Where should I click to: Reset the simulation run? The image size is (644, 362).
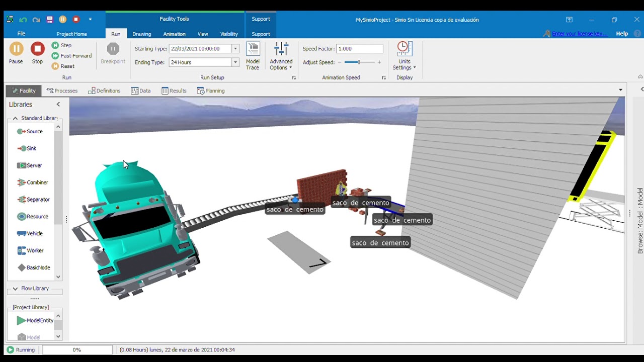63,66
